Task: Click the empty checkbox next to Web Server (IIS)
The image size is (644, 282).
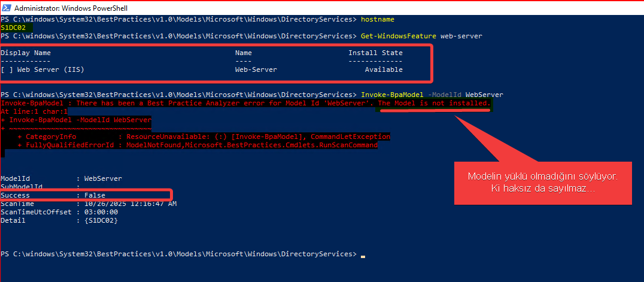Action: [x=7, y=69]
